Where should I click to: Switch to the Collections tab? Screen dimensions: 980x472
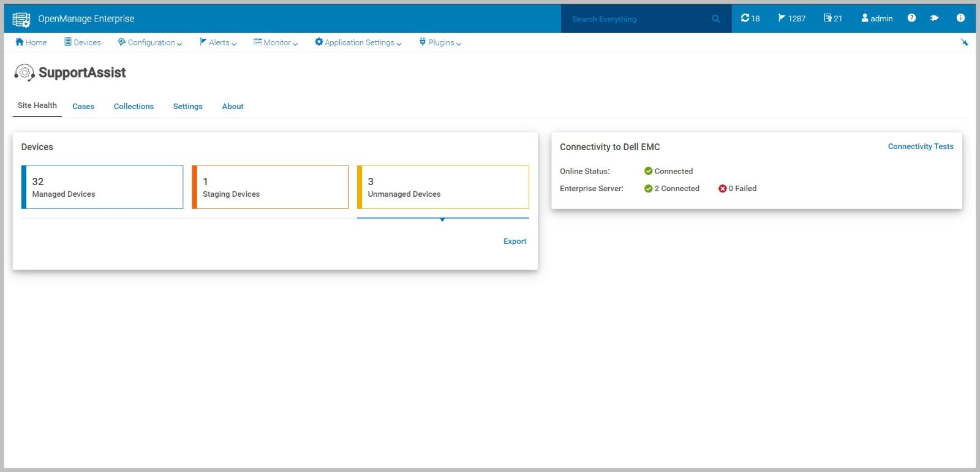134,107
